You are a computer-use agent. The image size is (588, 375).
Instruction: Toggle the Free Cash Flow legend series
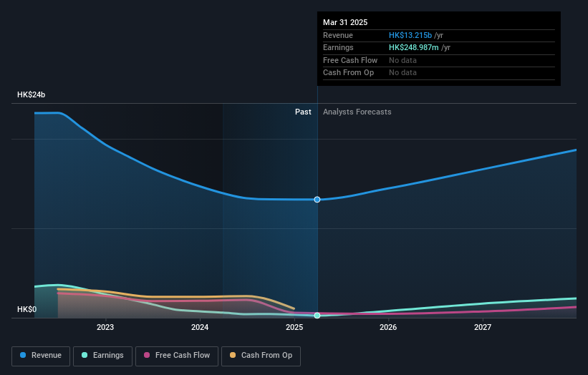click(177, 356)
